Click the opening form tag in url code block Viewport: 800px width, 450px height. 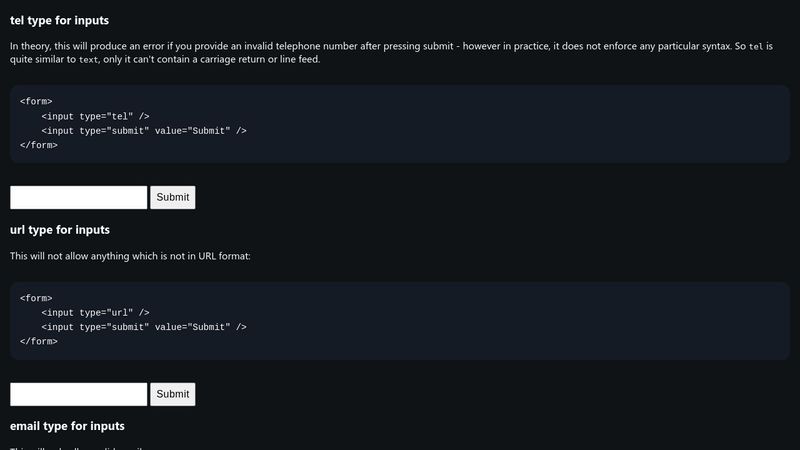(x=36, y=298)
